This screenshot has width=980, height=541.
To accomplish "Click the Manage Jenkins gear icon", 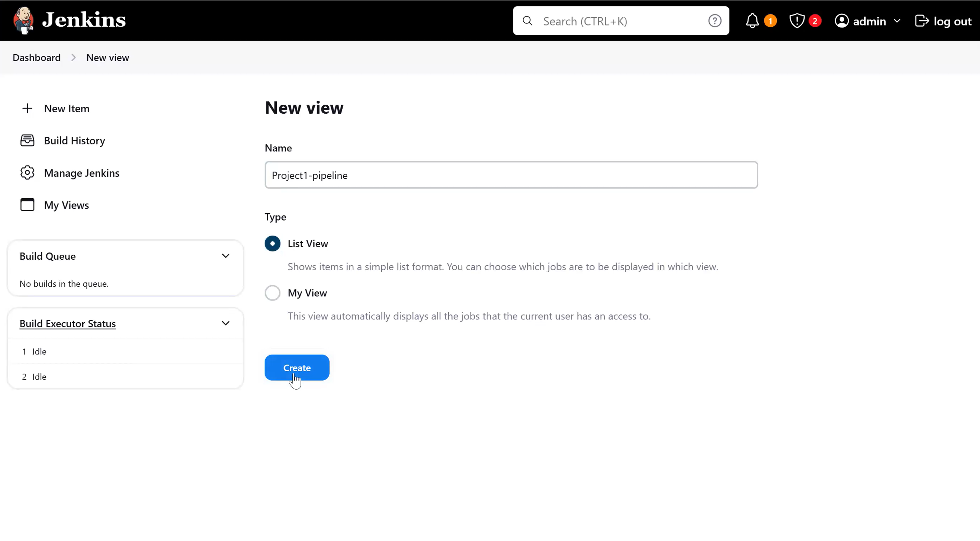I will [27, 173].
